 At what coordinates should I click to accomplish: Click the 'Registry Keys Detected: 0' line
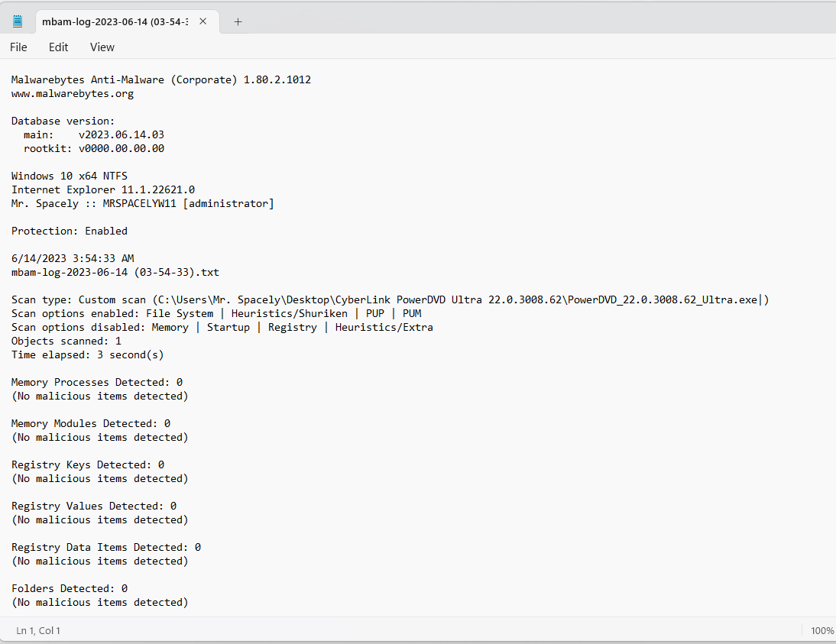coord(88,465)
